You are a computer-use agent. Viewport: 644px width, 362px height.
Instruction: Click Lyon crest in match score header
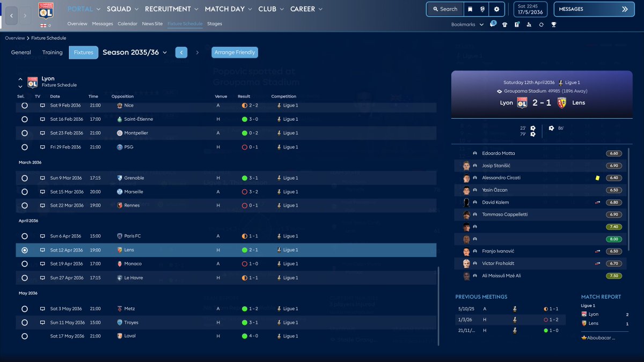pyautogui.click(x=522, y=102)
